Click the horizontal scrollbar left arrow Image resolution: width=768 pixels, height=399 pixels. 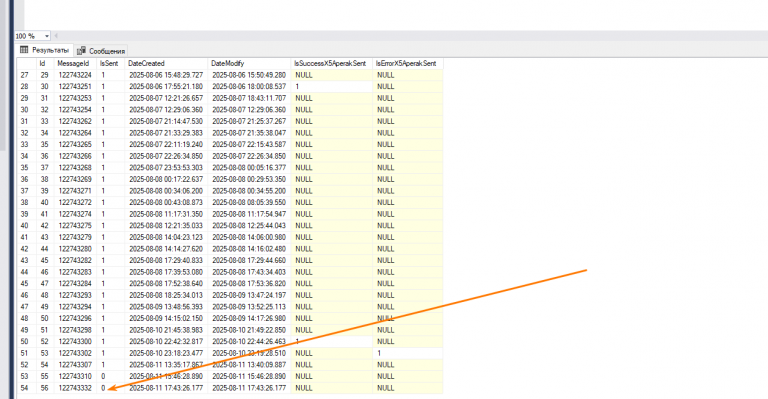tap(56, 36)
